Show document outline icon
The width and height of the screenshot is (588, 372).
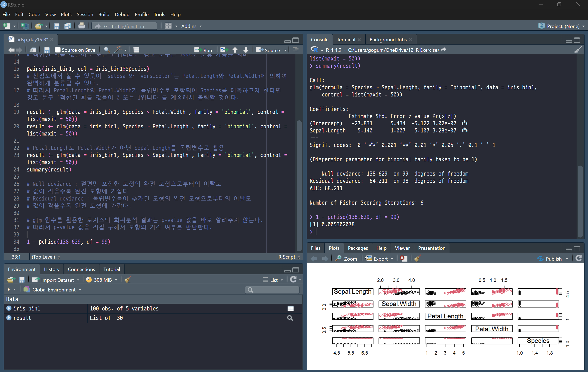296,50
